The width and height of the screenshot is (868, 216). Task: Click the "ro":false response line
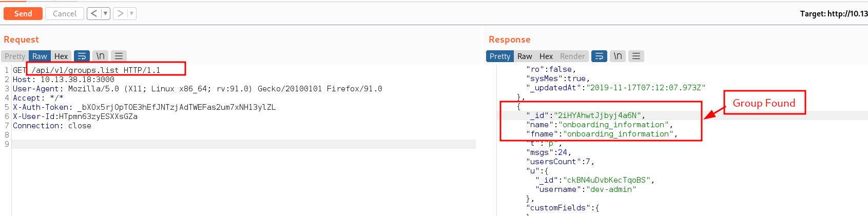(551, 69)
